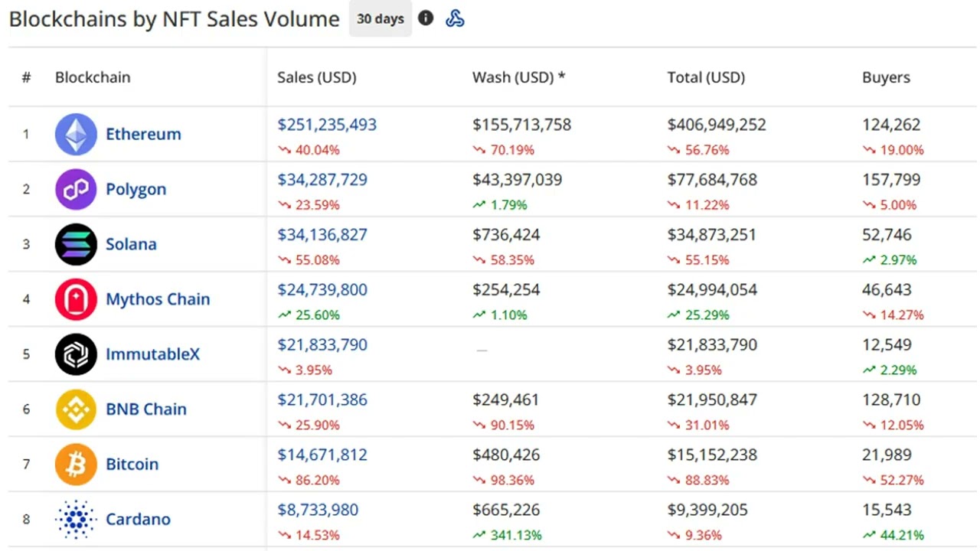
Task: Select Solana wash value $736,424
Action: (x=506, y=235)
